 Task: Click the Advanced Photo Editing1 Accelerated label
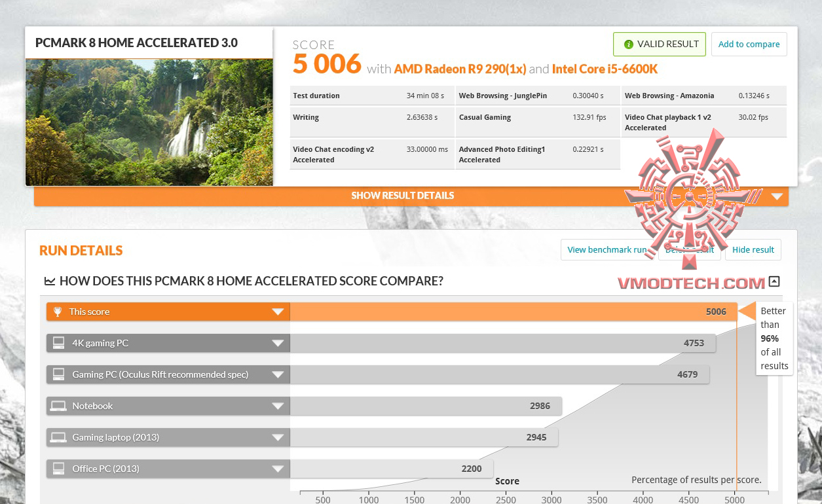[502, 154]
